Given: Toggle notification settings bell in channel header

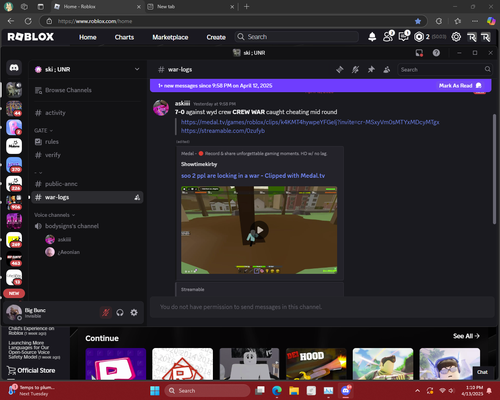Looking at the screenshot, I should click(355, 70).
